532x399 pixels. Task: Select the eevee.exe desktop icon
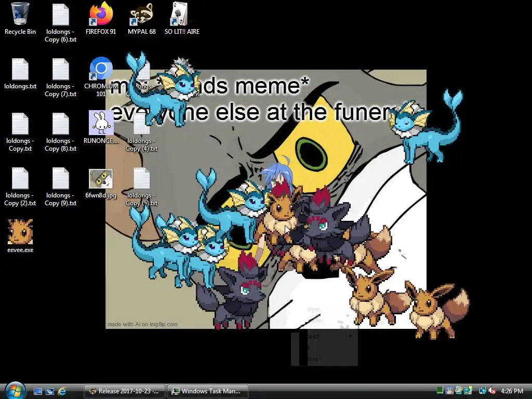[20, 236]
